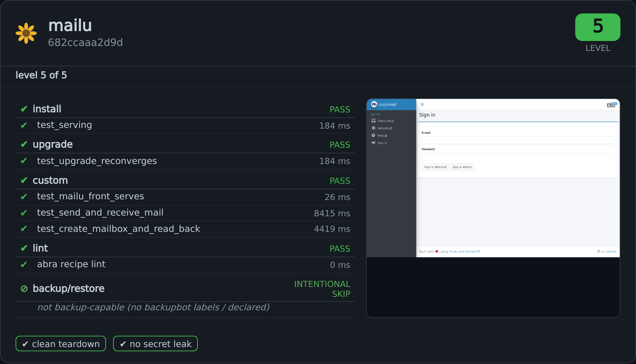Screen dimensions: 636x364
Task: Click the INTENTIONAL SKIP status
Action: click(x=322, y=289)
